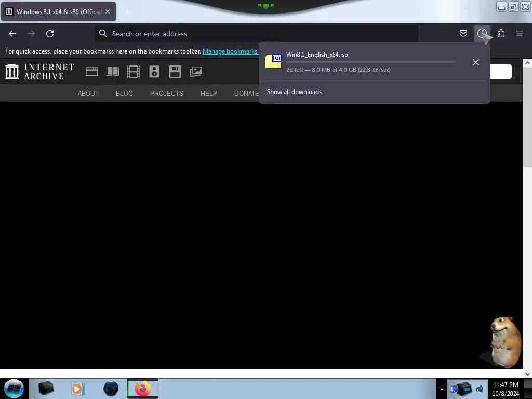The image size is (532, 399).
Task: Switch to Firefox in the taskbar
Action: click(x=143, y=389)
